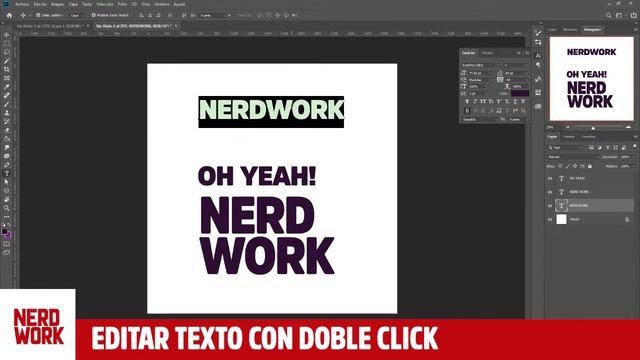Select the Lasso tool
Screen dimensions: 640x360
(x=7, y=52)
